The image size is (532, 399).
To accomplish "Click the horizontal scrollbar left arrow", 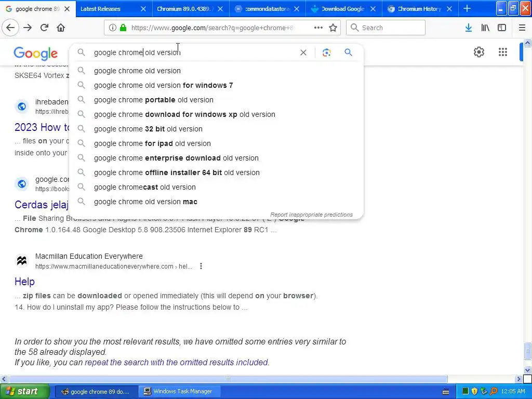I will pyautogui.click(x=4, y=379).
